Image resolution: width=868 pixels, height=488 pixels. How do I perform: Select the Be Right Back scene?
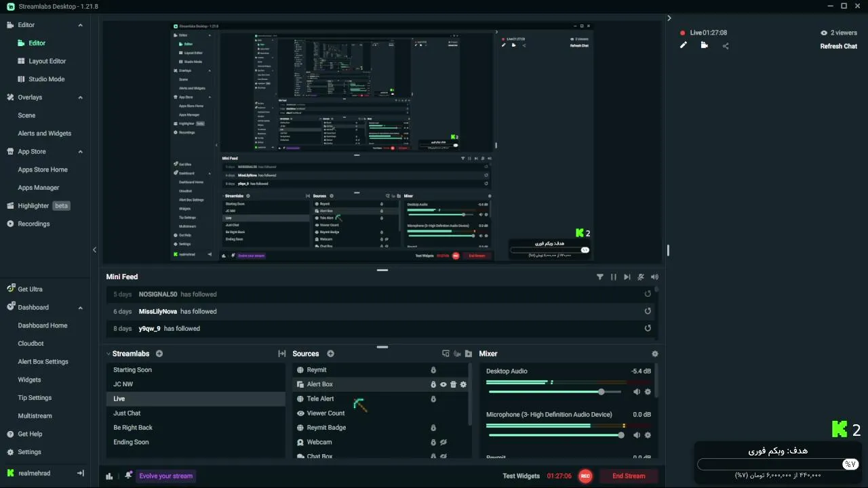[x=196, y=428]
